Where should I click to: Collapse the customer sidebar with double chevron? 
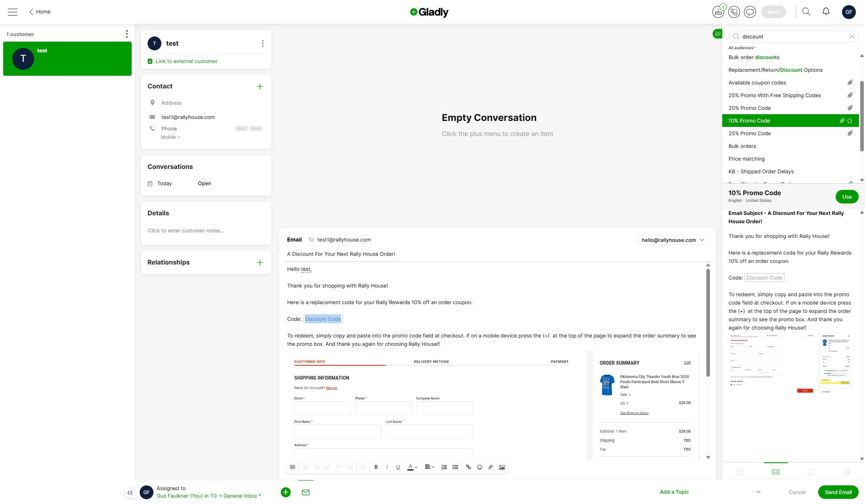click(x=130, y=493)
